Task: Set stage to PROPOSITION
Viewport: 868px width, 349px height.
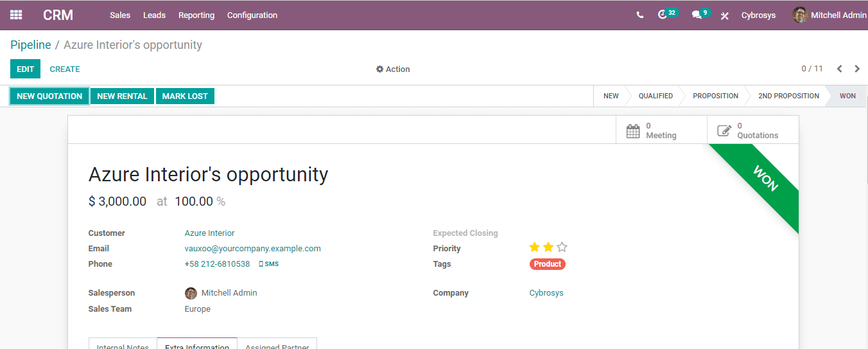Action: [x=715, y=96]
